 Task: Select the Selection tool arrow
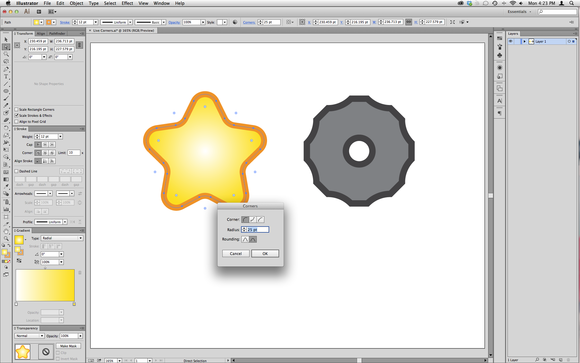tap(6, 39)
